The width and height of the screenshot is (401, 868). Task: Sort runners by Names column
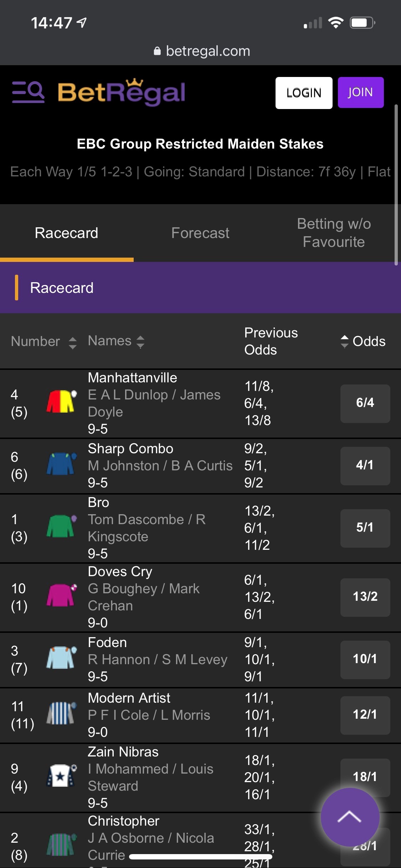pos(116,341)
